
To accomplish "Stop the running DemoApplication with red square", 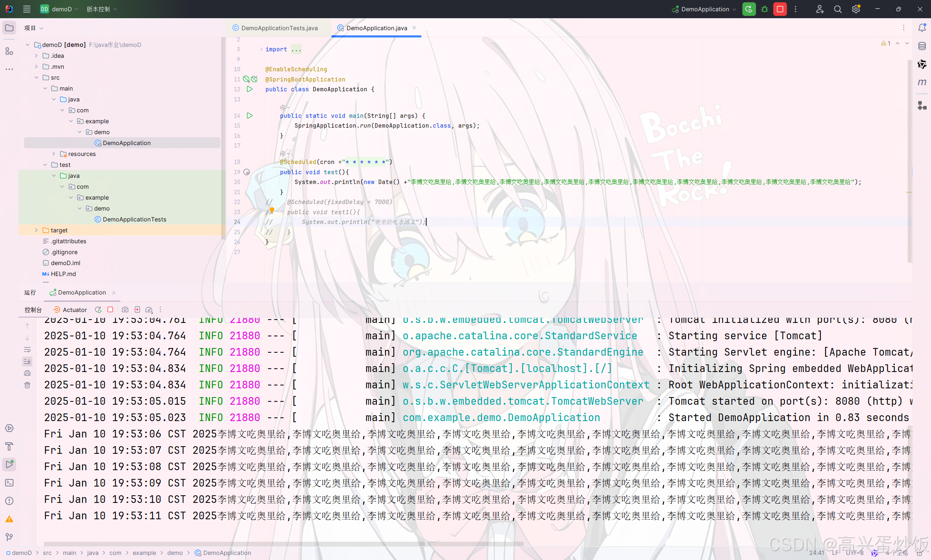I will (780, 9).
